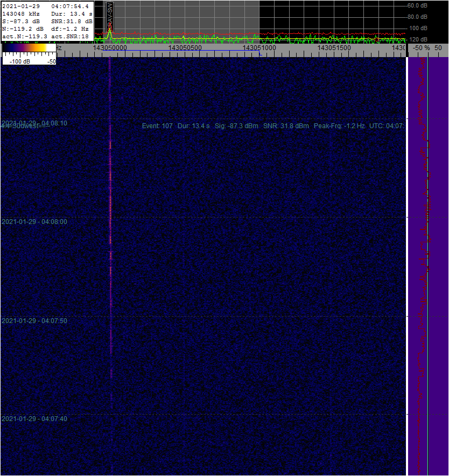
Task: Click the '2021-01-29' date in info box
Action: tap(21, 6)
